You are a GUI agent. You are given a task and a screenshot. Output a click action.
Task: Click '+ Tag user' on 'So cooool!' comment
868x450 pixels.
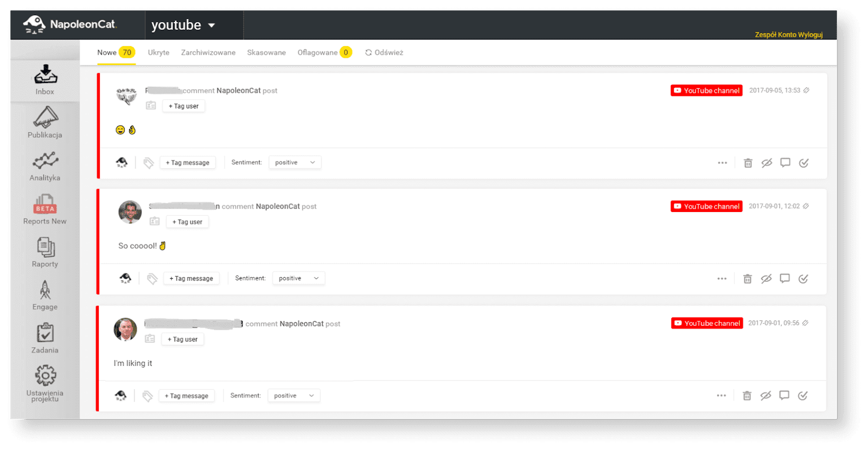click(187, 222)
